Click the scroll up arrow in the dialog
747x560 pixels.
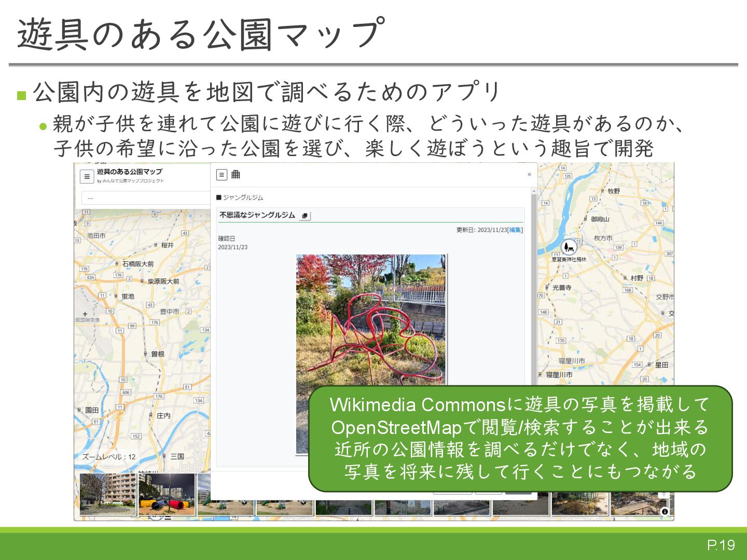(533, 191)
